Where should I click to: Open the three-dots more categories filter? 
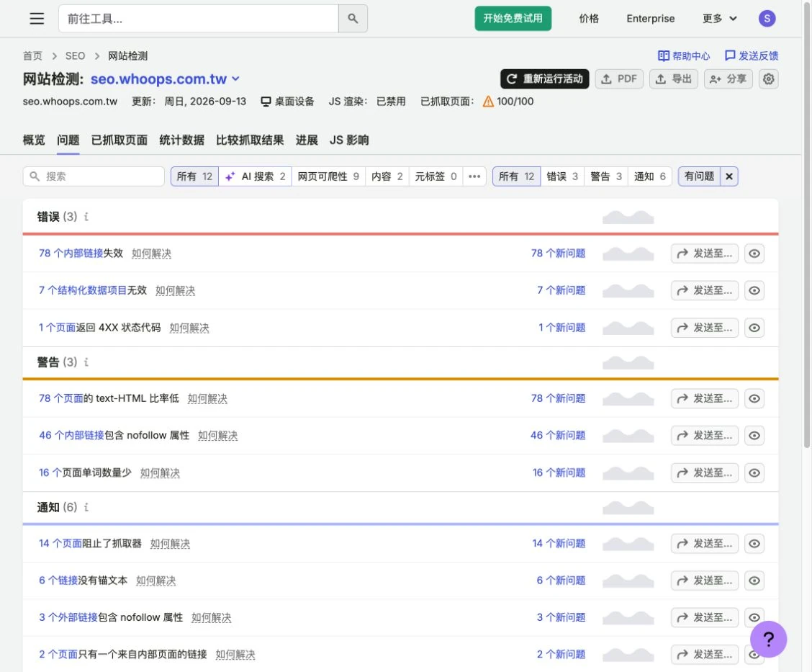tap(474, 176)
